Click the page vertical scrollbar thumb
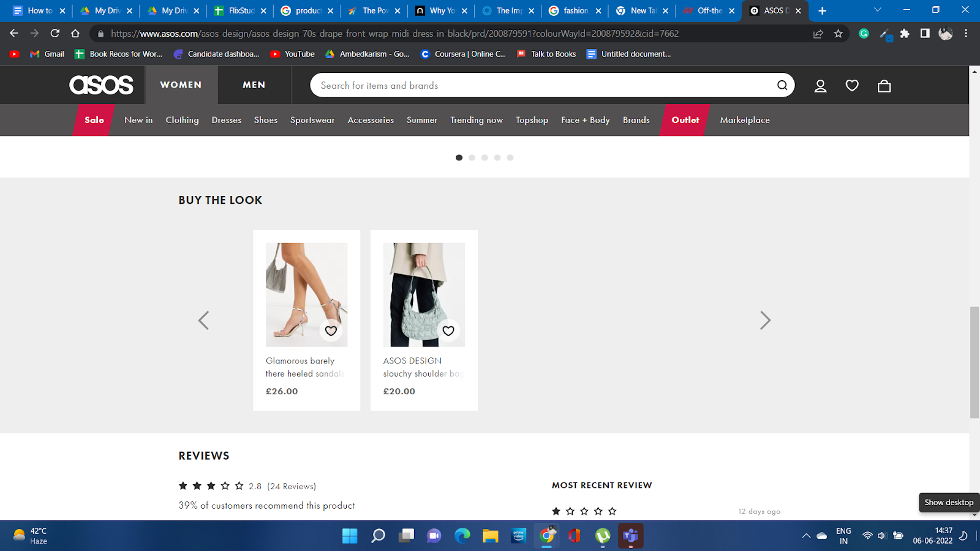This screenshot has width=980, height=551. [x=974, y=362]
